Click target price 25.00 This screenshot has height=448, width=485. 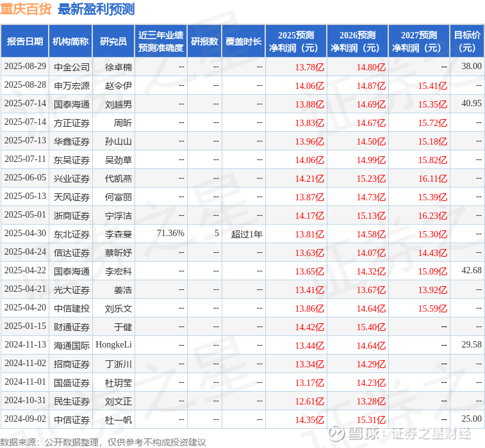coord(472,419)
